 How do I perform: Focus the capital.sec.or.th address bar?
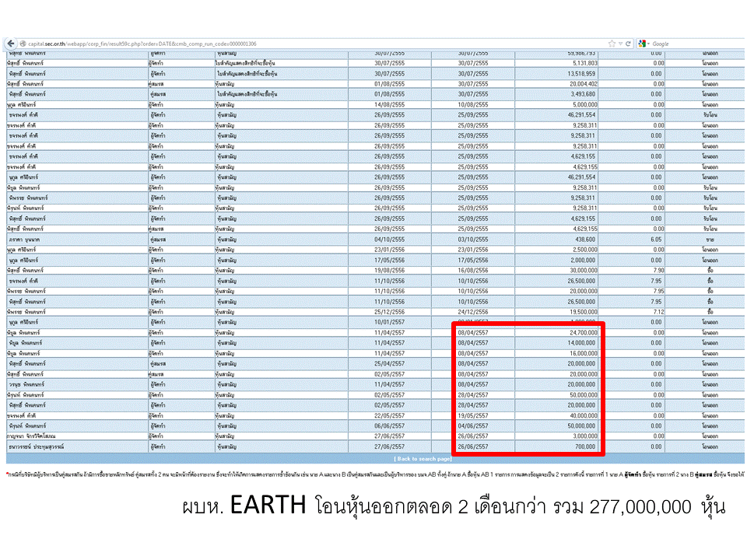click(314, 44)
